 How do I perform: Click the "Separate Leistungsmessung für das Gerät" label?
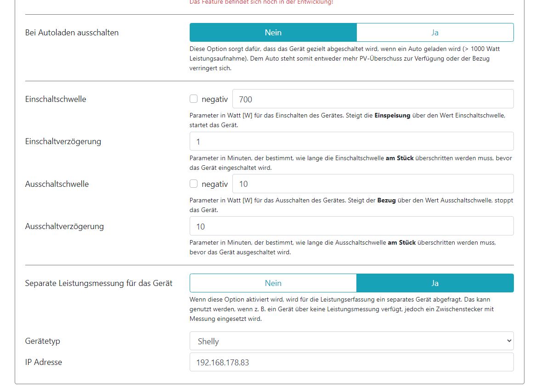99,283
